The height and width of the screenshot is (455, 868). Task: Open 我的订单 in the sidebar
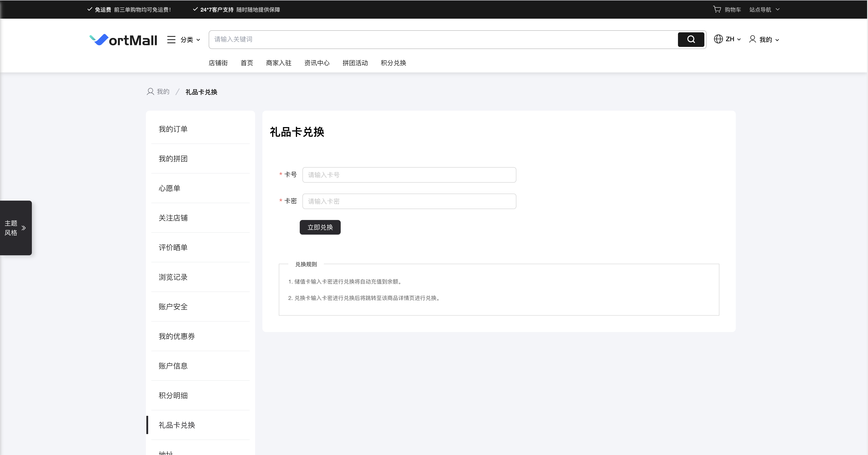click(173, 129)
